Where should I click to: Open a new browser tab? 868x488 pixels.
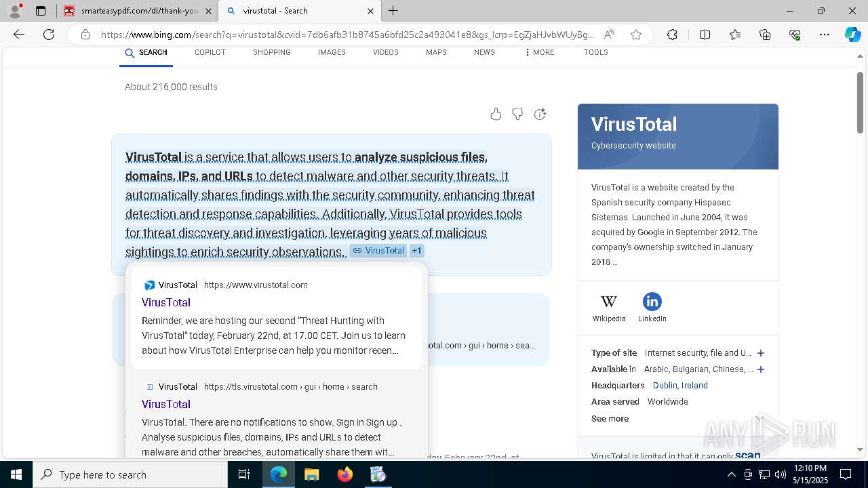pos(393,11)
